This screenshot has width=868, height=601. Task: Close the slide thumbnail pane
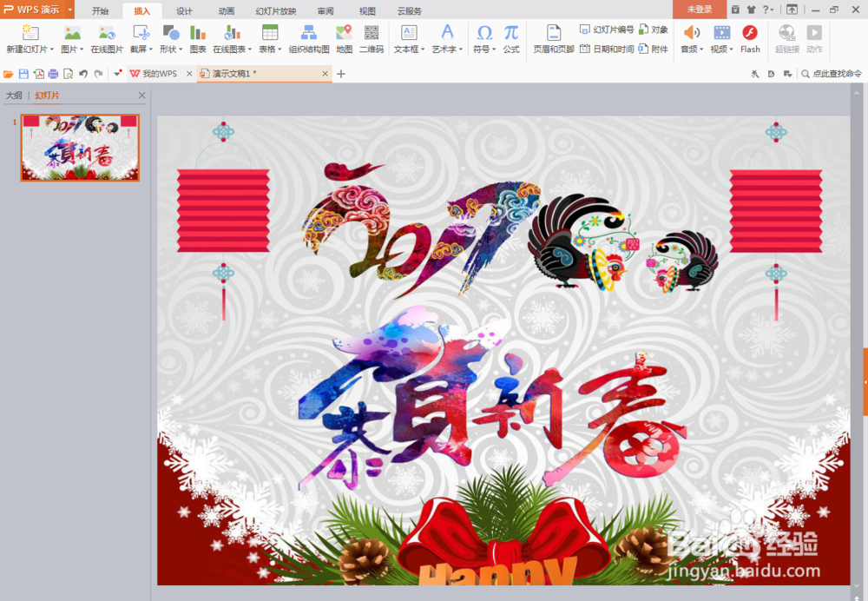click(141, 96)
